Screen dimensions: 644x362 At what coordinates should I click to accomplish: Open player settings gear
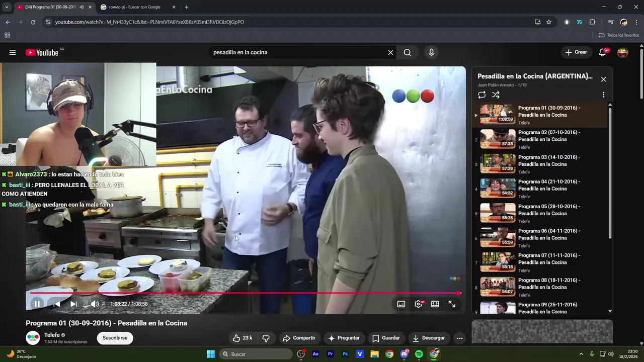click(418, 304)
